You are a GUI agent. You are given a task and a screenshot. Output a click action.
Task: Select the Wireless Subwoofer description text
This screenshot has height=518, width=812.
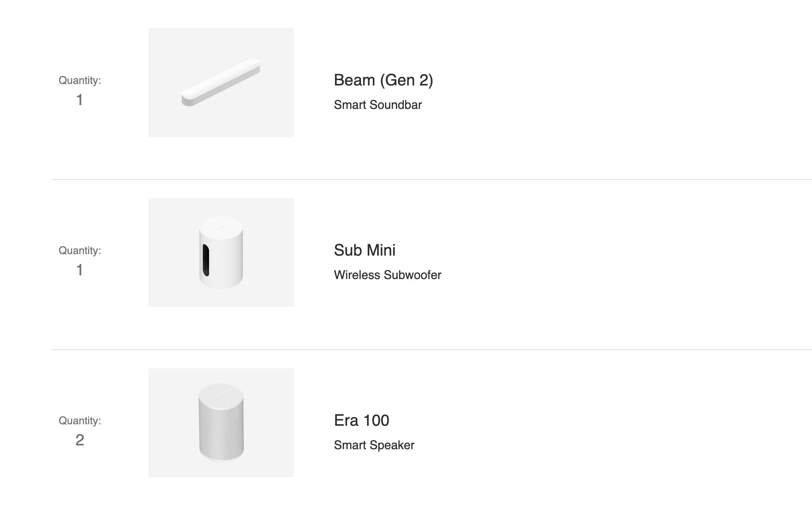click(x=387, y=275)
